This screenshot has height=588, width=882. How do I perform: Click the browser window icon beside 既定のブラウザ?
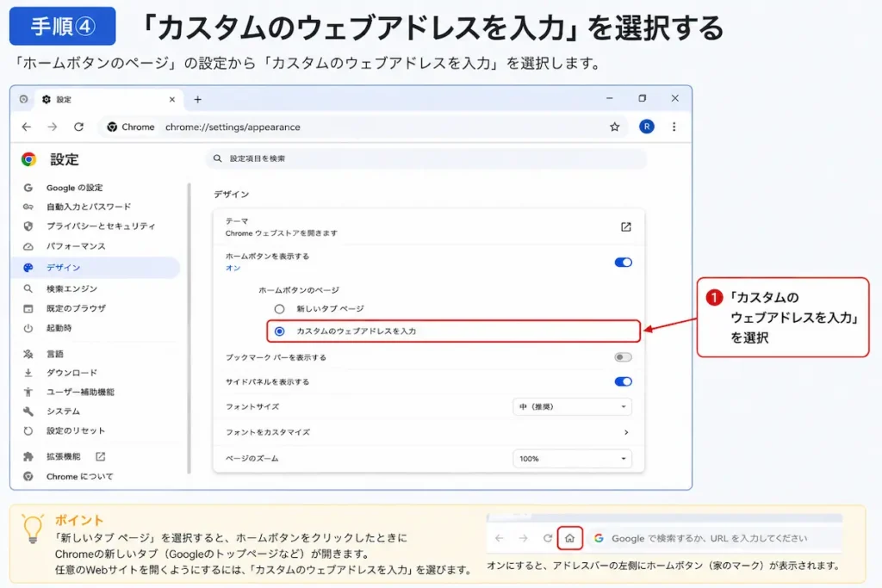(28, 308)
